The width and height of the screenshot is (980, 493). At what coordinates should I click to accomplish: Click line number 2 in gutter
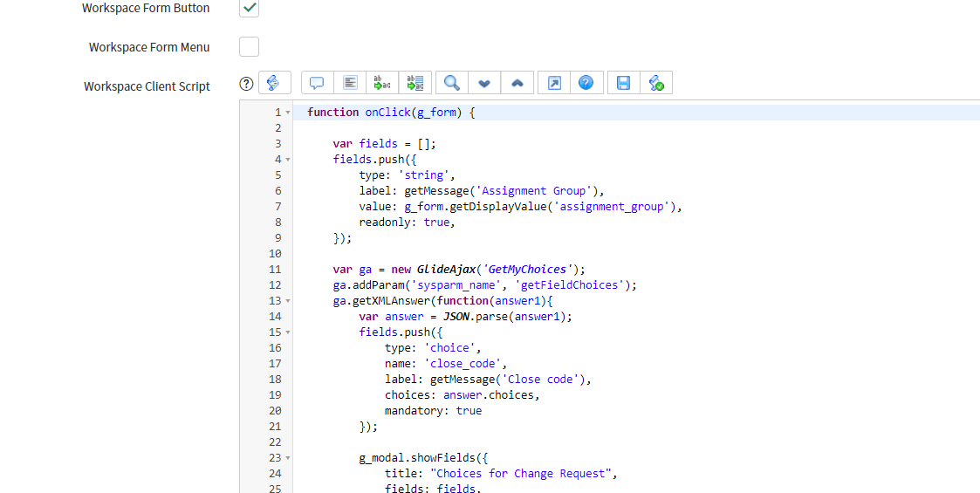coord(278,128)
